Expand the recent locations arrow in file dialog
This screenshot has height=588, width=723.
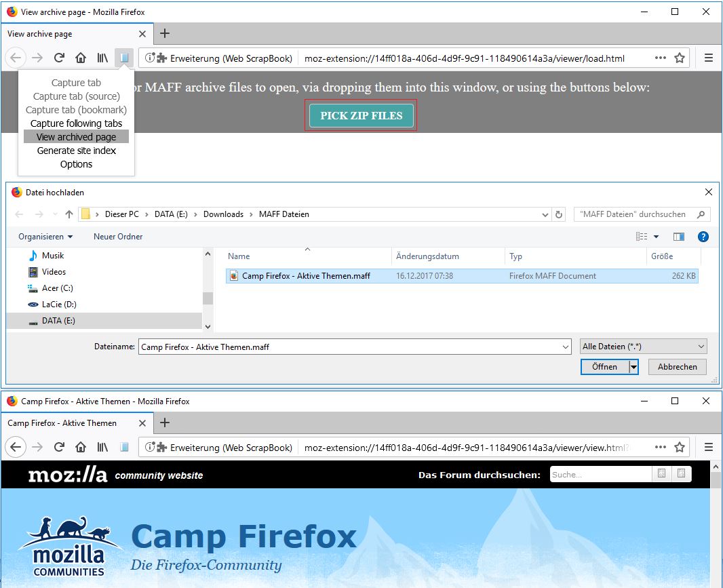[x=56, y=214]
